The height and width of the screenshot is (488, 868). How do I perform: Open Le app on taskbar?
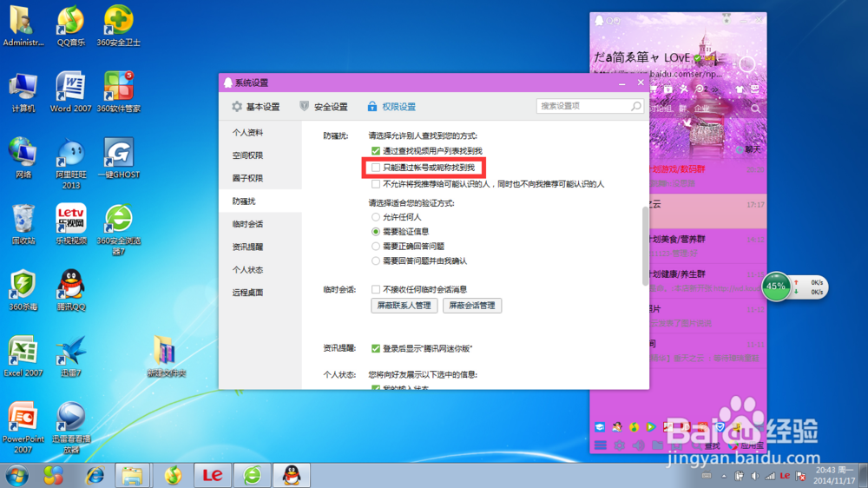click(212, 475)
